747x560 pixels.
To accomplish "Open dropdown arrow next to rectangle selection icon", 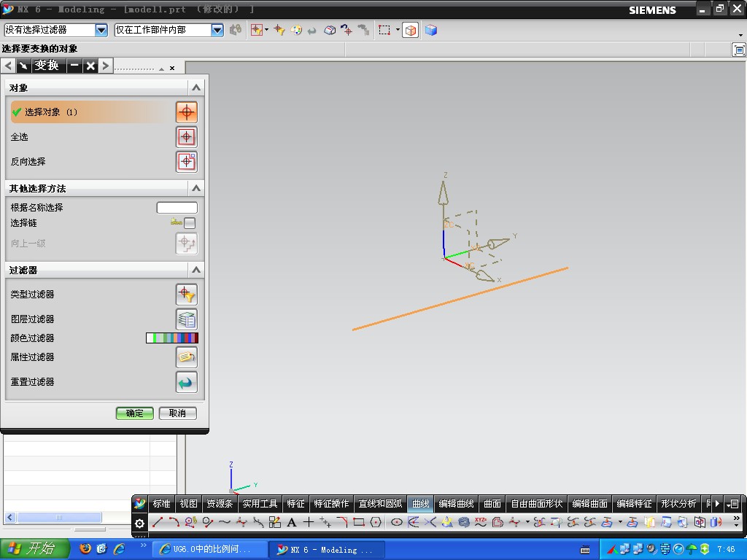I will click(x=398, y=30).
